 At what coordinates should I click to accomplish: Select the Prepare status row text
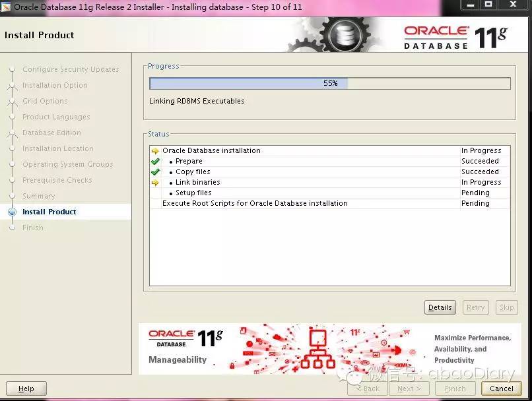tap(189, 161)
